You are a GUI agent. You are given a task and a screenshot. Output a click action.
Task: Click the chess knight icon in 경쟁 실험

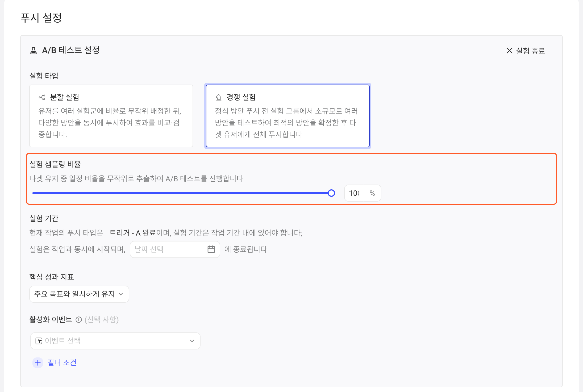tap(218, 97)
